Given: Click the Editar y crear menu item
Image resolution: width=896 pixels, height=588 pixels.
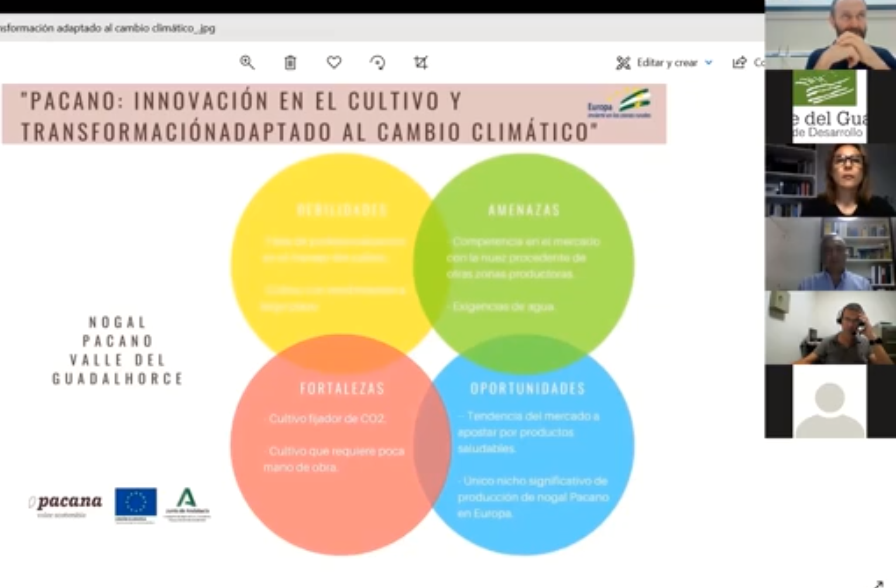Looking at the screenshot, I should pos(667,62).
